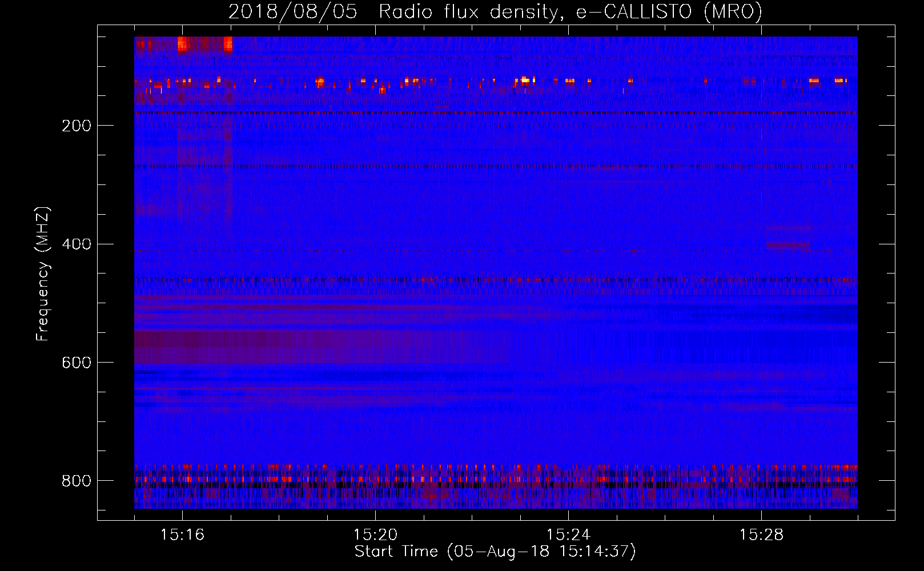Click the "Frequency (MHZ)" axis label
The image size is (924, 571).
point(42,274)
